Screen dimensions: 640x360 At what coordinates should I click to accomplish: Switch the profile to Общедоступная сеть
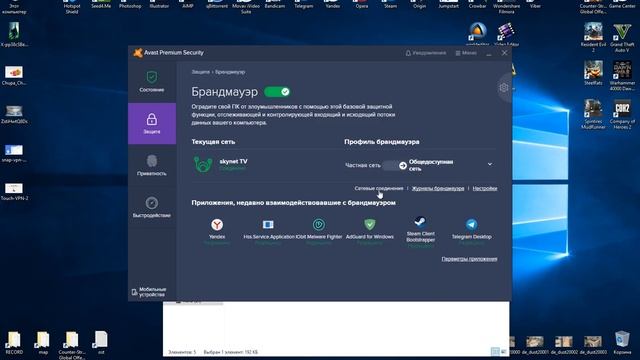coord(431,165)
